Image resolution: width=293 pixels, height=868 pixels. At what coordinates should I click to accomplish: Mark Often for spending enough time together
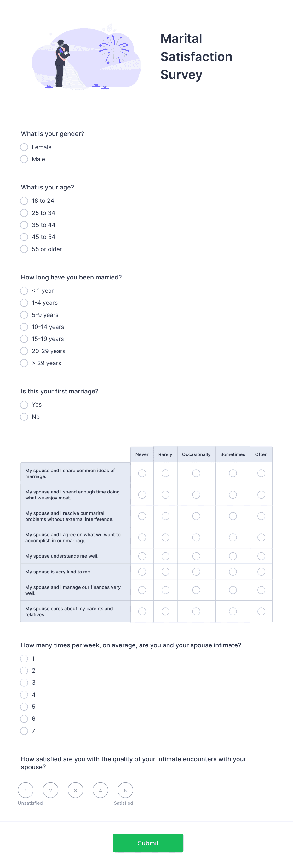coord(261,495)
